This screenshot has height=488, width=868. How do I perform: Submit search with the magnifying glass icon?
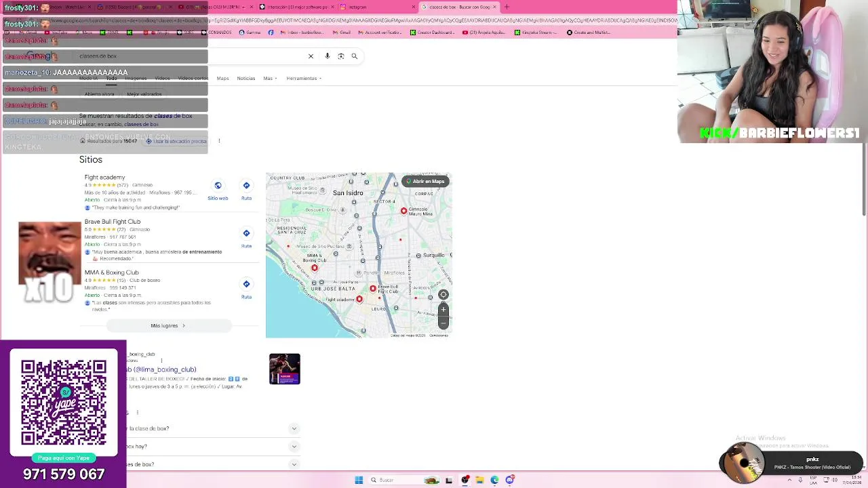[x=354, y=56]
